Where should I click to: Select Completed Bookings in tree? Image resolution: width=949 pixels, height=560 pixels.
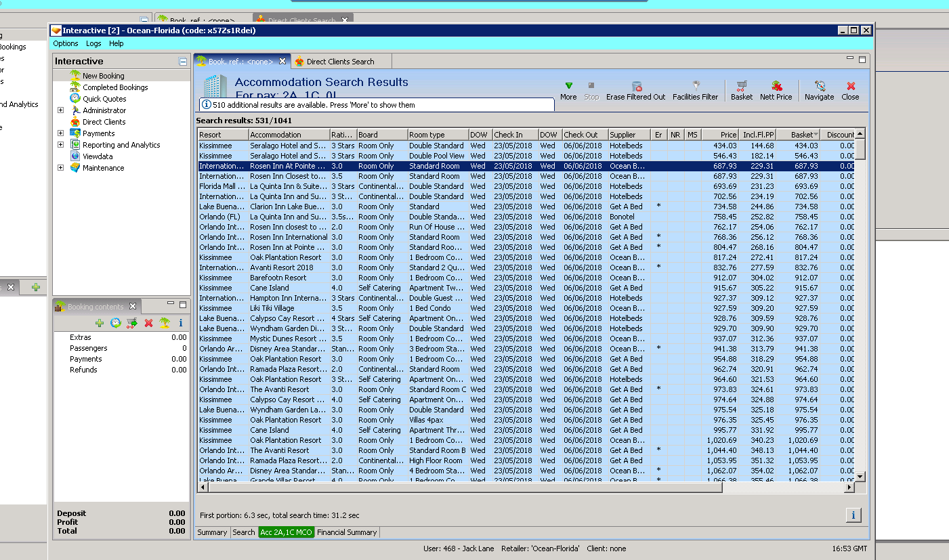point(115,87)
